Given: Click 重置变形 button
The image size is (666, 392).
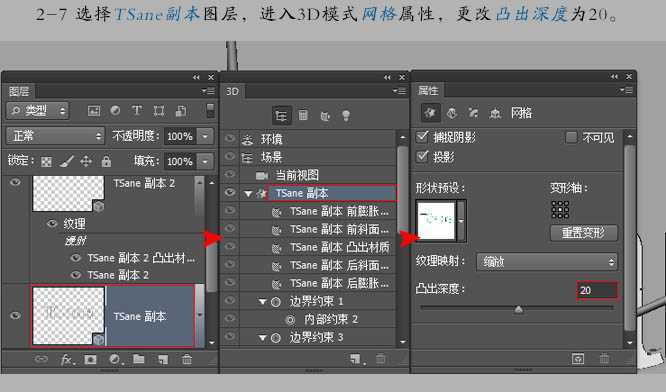Looking at the screenshot, I should point(584,233).
